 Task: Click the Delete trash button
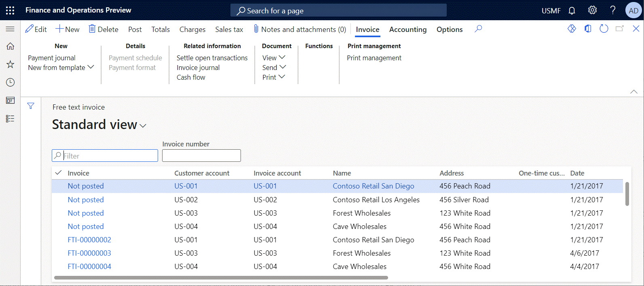click(103, 29)
